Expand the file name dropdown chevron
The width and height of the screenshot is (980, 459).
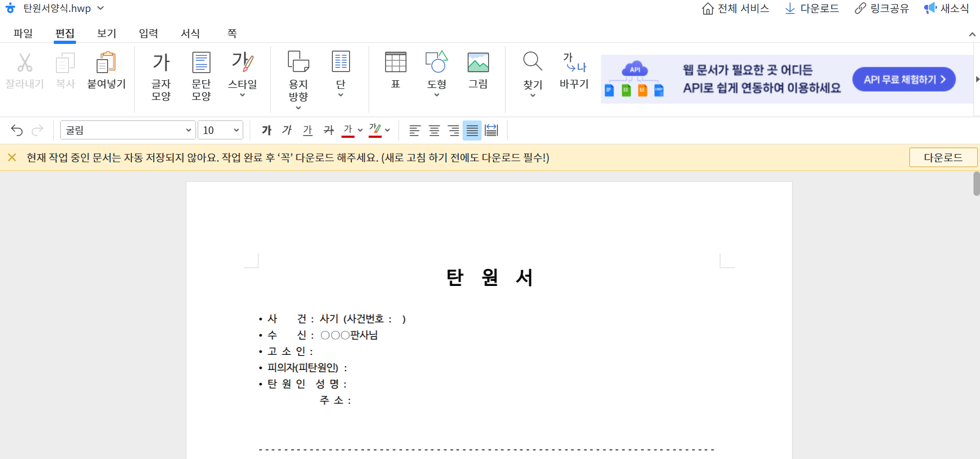pyautogui.click(x=100, y=8)
